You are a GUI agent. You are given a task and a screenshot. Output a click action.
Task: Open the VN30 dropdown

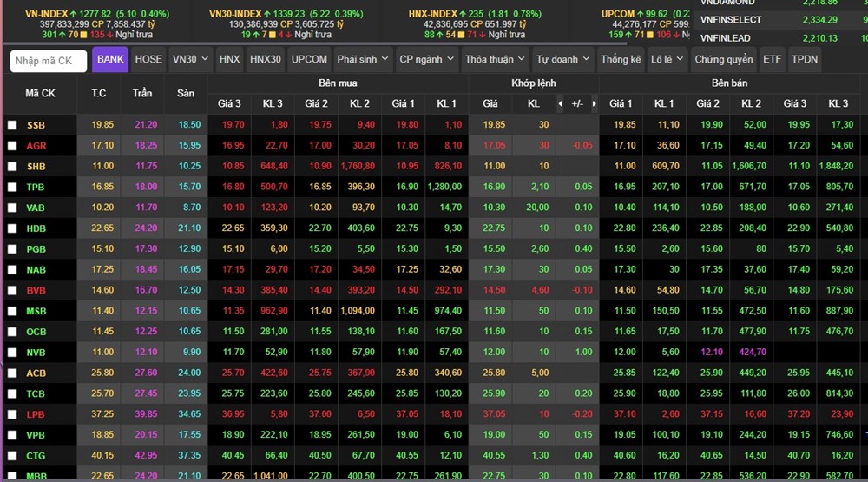(x=190, y=59)
